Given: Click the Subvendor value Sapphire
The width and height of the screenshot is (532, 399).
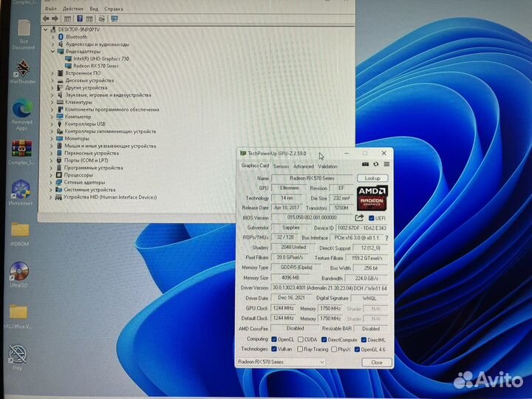Looking at the screenshot, I should tap(291, 228).
